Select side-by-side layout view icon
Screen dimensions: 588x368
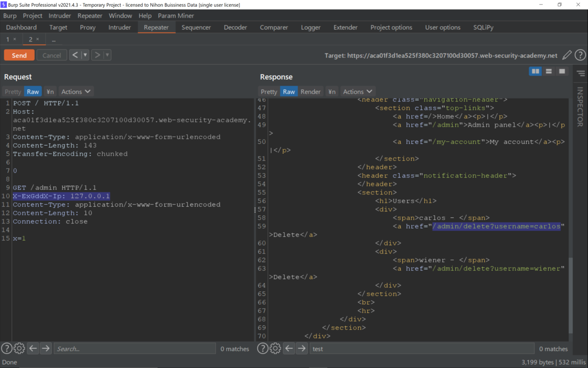click(536, 72)
